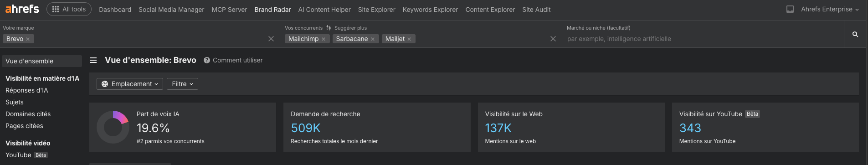Screen dimensions: 868x165
Task: Click the search magnifier button
Action: click(855, 34)
